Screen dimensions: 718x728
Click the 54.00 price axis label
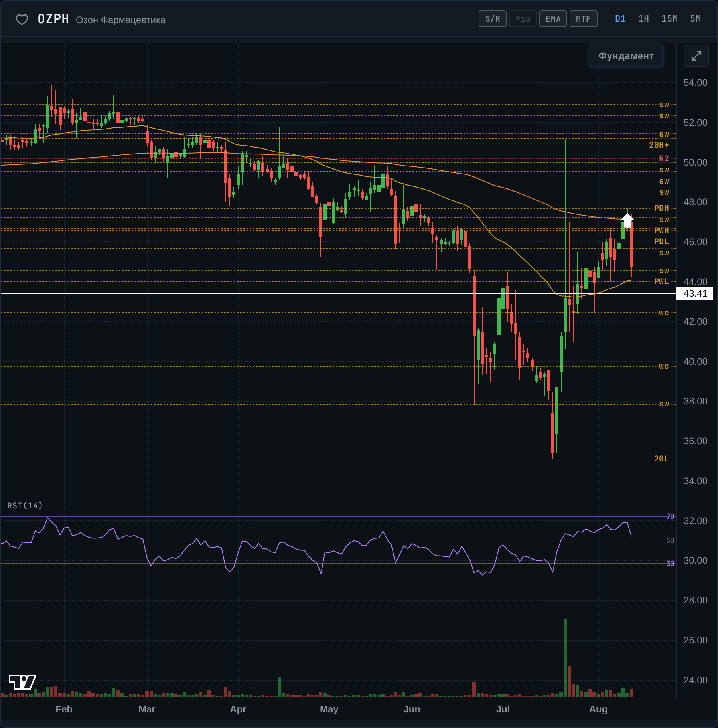(x=695, y=83)
